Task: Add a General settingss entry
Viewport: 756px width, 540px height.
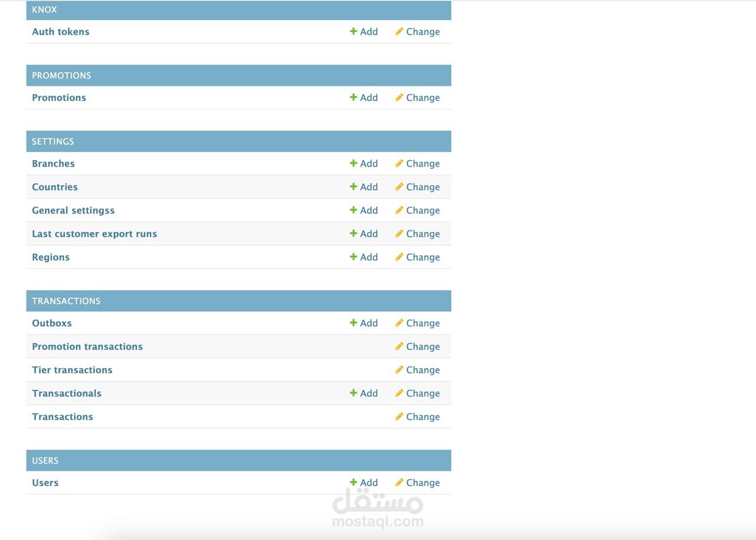Action: (364, 211)
